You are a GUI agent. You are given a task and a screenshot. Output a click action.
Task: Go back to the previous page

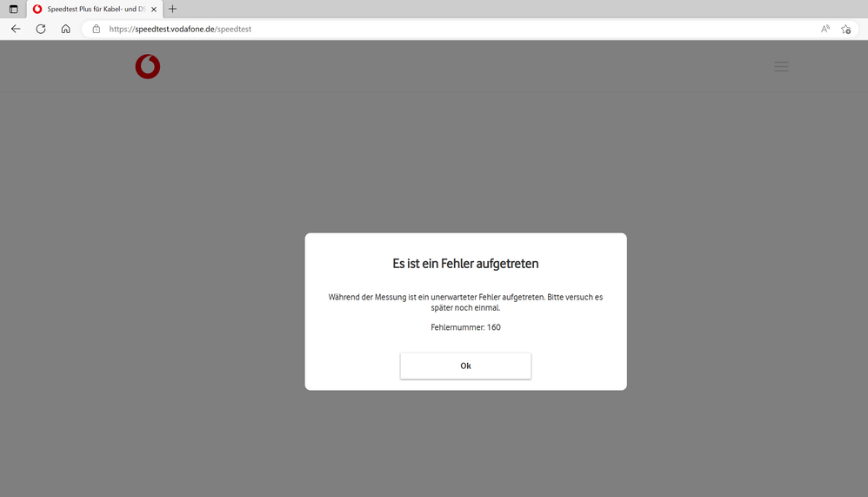tap(16, 29)
